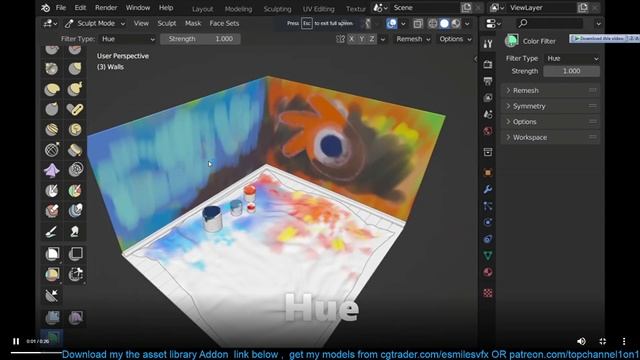Toggle X-ray display mode
The width and height of the screenshot is (640, 360).
[x=418, y=24]
